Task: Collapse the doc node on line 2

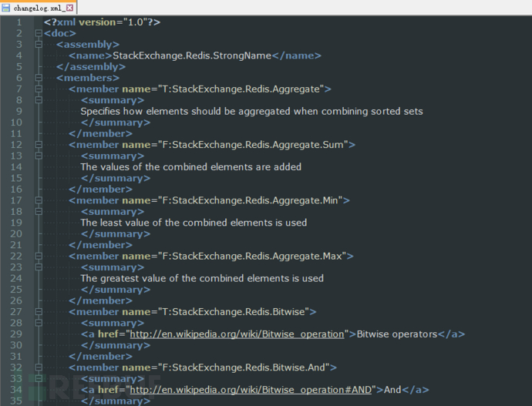Action: 39,33
